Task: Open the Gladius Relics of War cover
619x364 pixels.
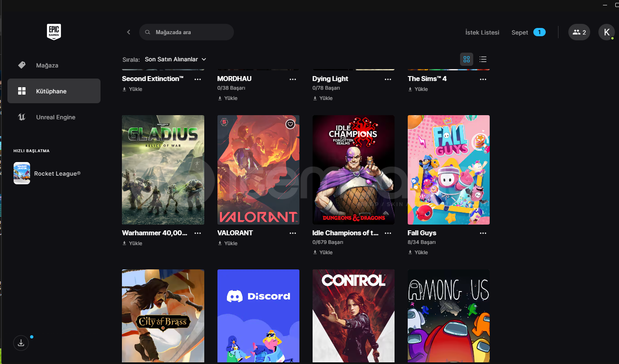Action: (x=163, y=170)
